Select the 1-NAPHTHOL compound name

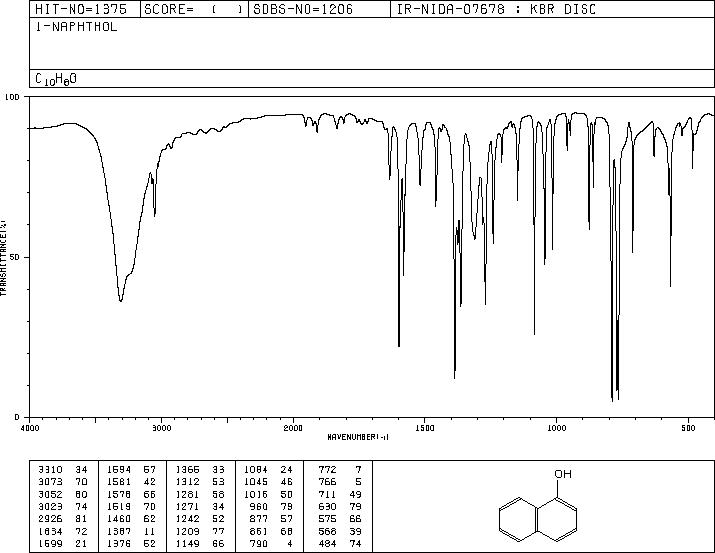[x=76, y=27]
